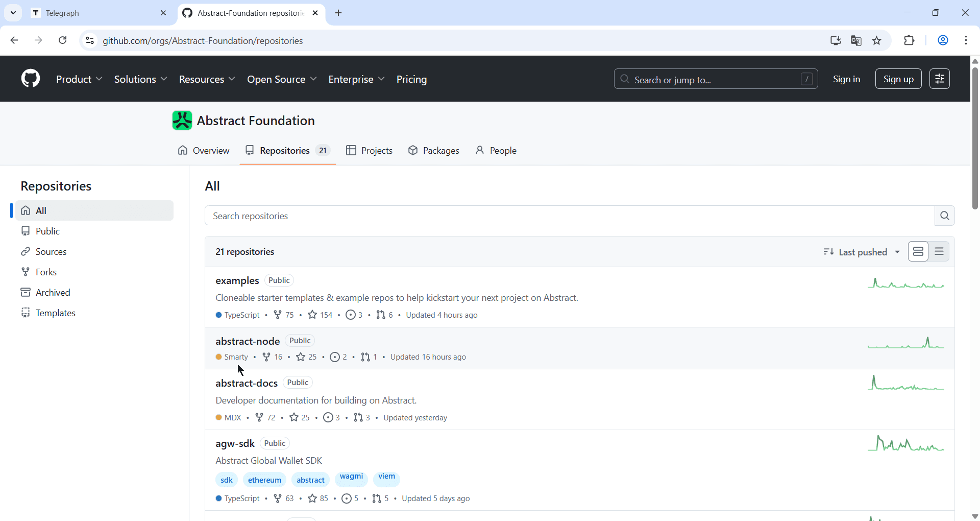Filter by Sources in sidebar
The width and height of the screenshot is (980, 521).
pos(94,251)
